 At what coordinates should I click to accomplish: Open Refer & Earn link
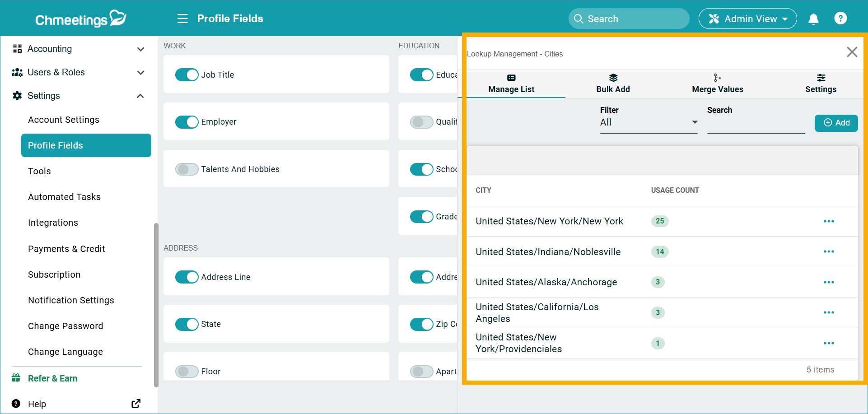coord(52,378)
